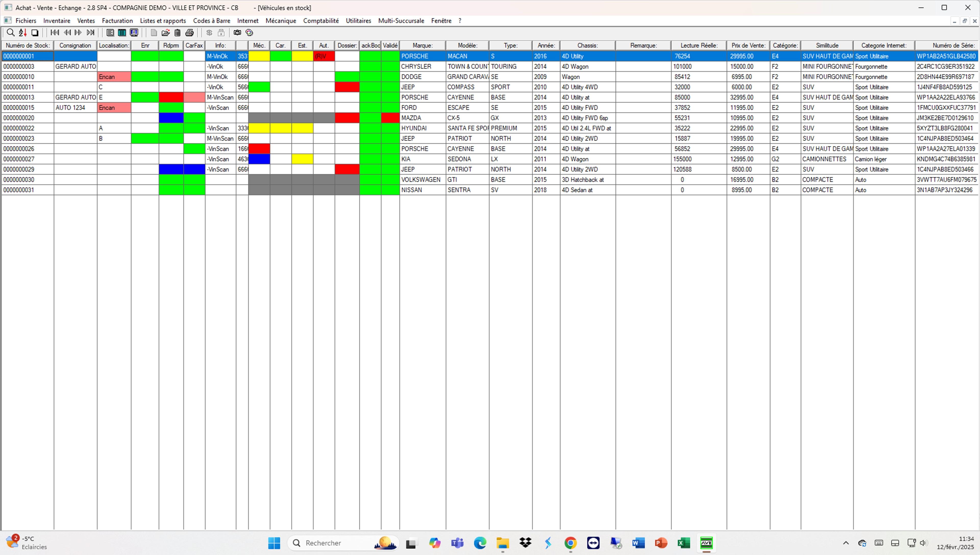
Task: Click the Année column header
Action: [x=546, y=45]
